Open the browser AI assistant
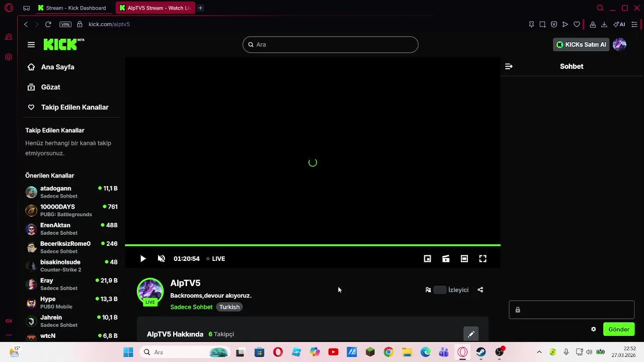 click(619, 24)
